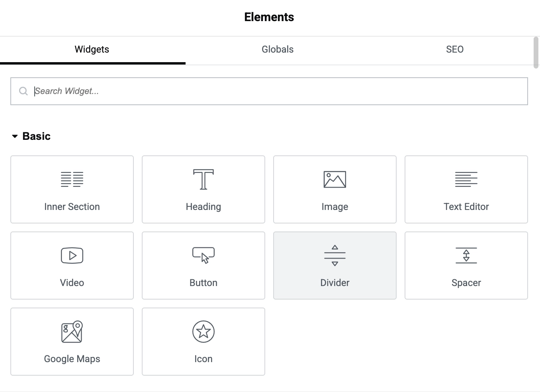Select the Video widget
The width and height of the screenshot is (540, 392).
72,265
